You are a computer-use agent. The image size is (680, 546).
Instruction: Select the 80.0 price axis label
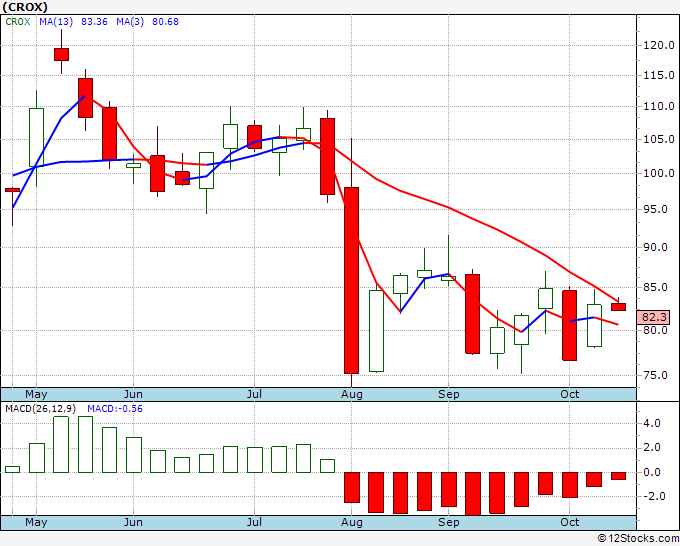point(655,330)
